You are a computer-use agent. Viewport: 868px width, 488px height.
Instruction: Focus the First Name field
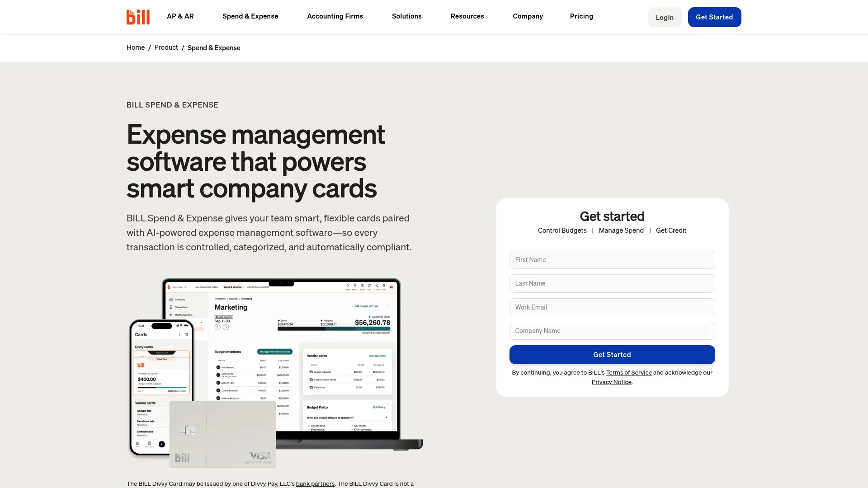point(612,260)
